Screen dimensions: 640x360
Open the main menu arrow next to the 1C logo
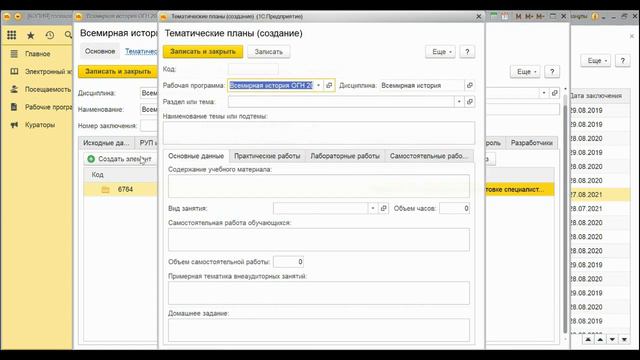pos(18,16)
